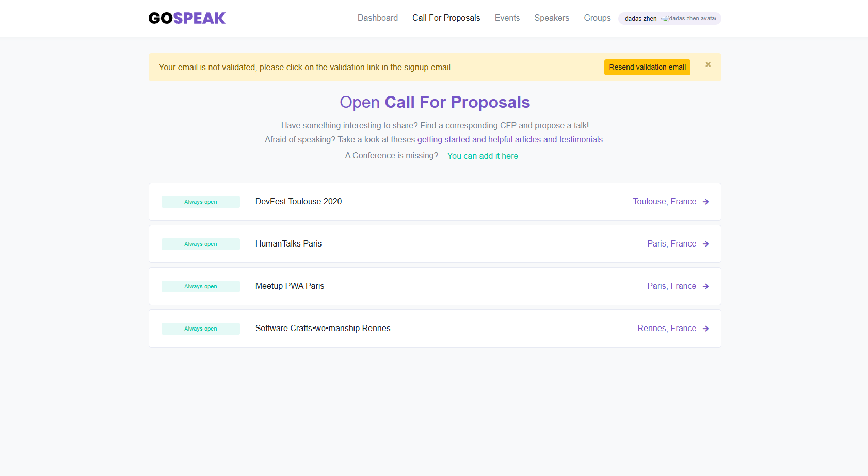Screen dimensions: 868x476
Task: Resend validation email
Action: (x=647, y=67)
